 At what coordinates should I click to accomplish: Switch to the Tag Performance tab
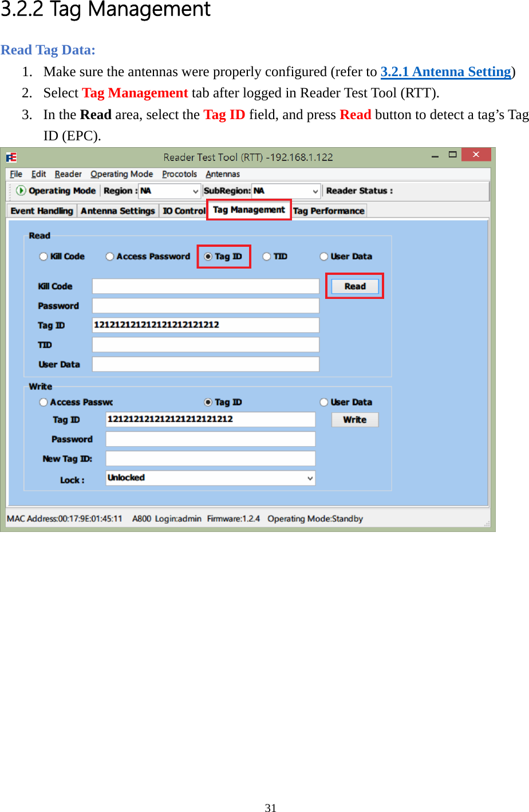point(329,210)
